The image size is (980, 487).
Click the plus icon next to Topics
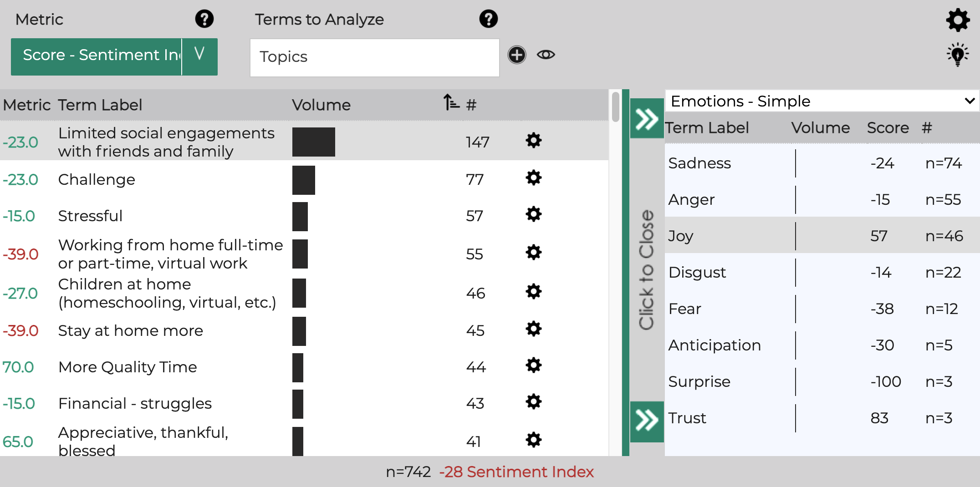[x=517, y=55]
